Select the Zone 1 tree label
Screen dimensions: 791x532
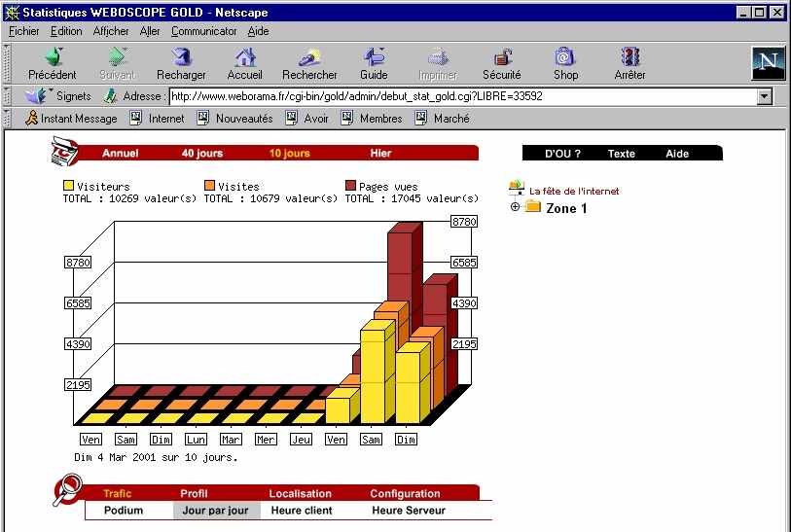pos(566,208)
